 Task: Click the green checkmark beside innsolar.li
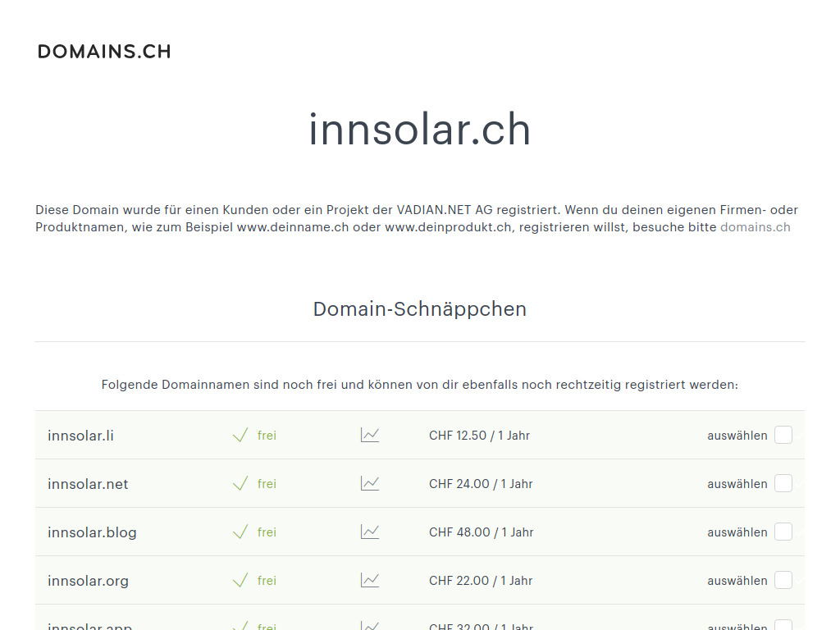pos(240,433)
